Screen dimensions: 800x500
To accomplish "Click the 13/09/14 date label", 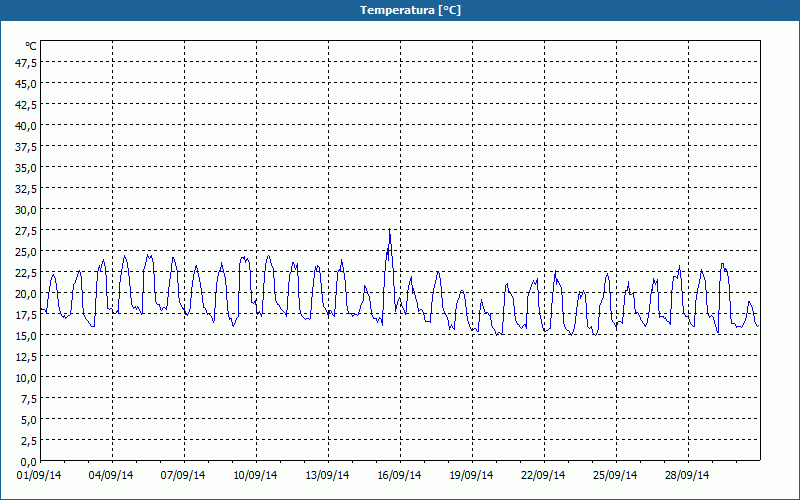I will [x=327, y=475].
